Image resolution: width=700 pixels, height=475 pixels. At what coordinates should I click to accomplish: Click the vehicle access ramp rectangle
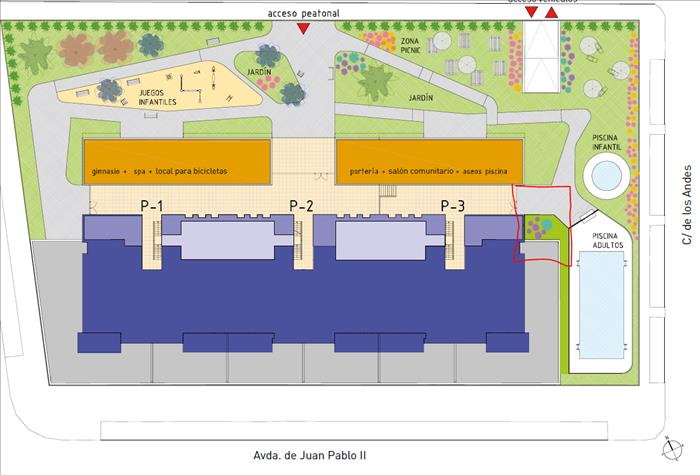[541, 56]
